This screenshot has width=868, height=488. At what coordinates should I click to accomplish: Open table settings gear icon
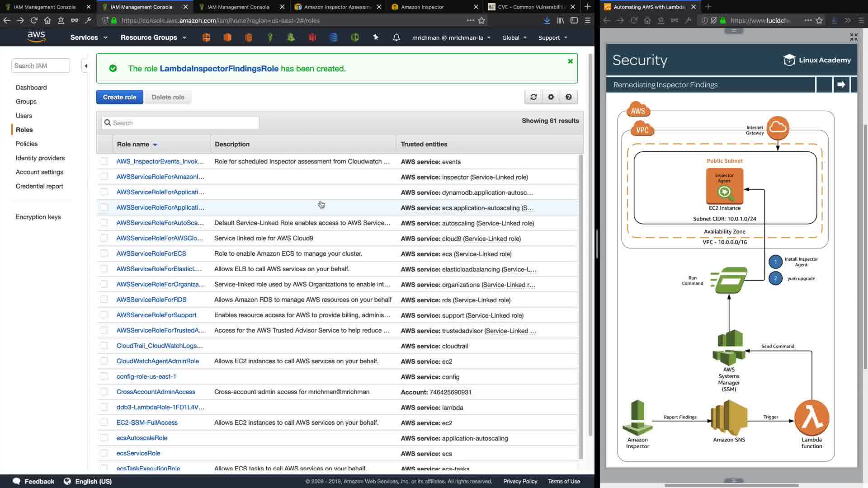[x=551, y=97]
